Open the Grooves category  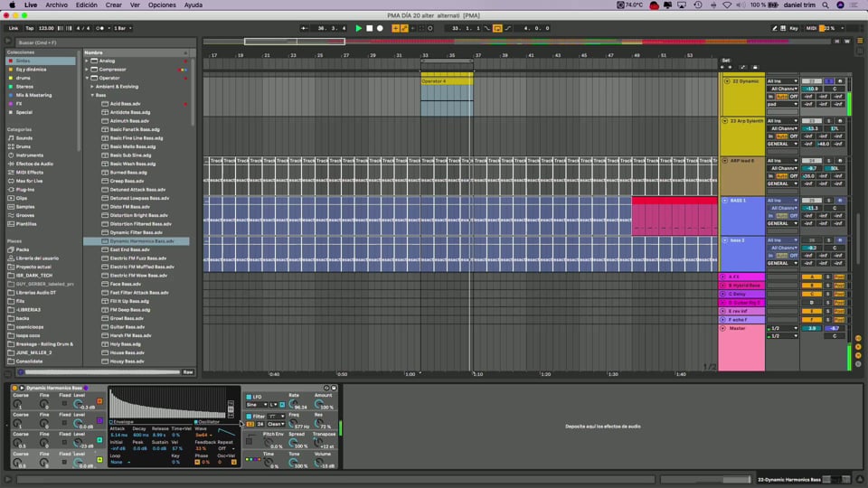pos(25,215)
